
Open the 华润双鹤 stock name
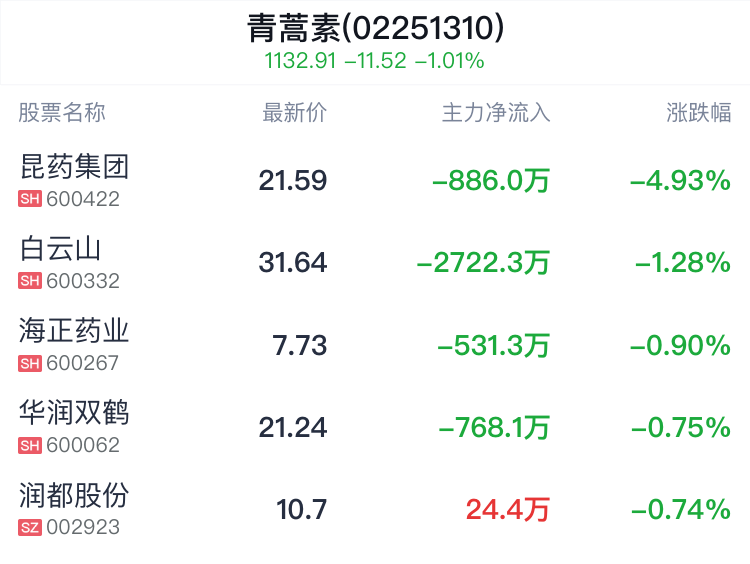(75, 413)
